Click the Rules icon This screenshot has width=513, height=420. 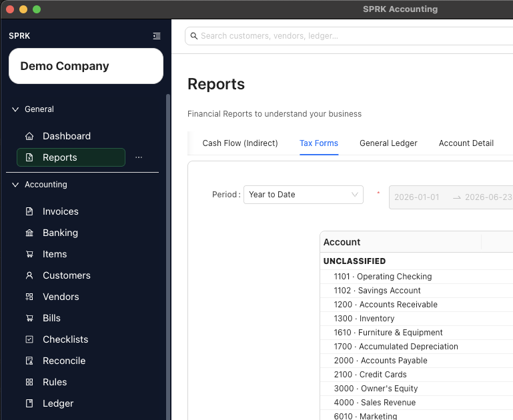[x=29, y=382]
